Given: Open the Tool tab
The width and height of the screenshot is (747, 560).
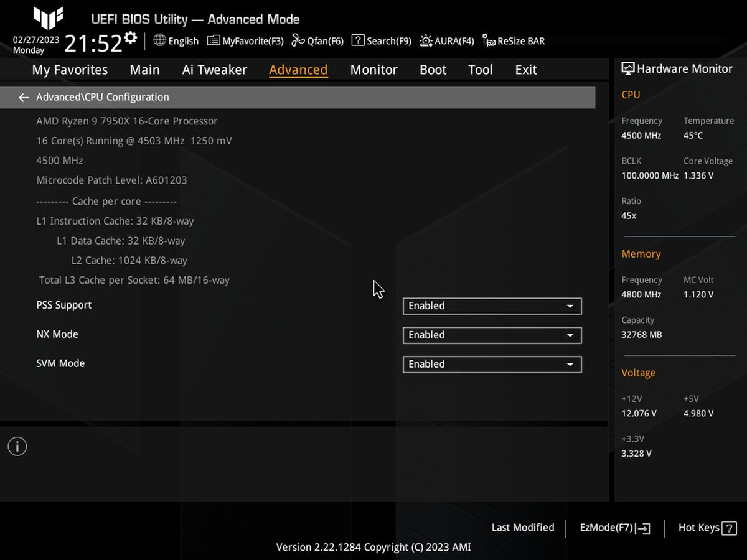Looking at the screenshot, I should point(480,70).
